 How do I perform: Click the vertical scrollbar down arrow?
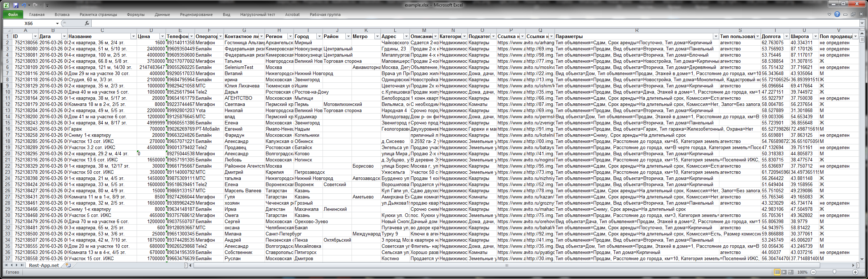(862, 259)
